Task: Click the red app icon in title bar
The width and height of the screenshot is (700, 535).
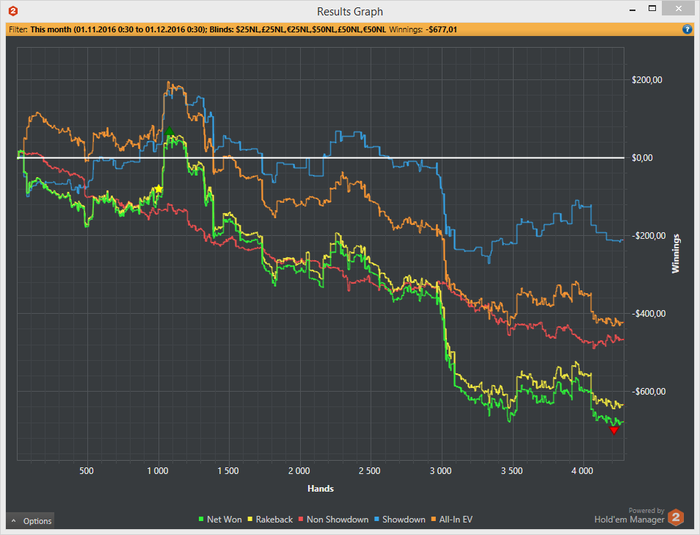Action: [13, 11]
